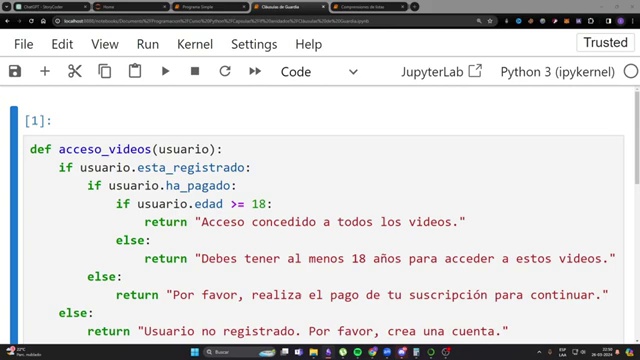Click on 'if usuario.ha_pagado:' line
640x360 pixels.
coord(162,186)
